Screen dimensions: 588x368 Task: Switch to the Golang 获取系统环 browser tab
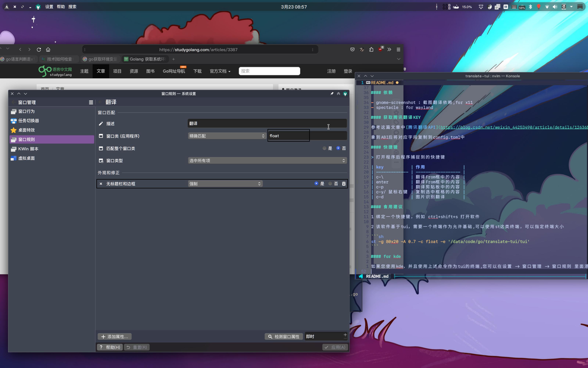(x=145, y=59)
